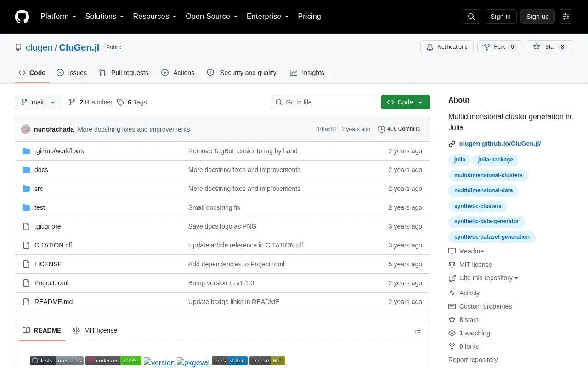
Task: Open the search magnifier button
Action: [x=471, y=17]
